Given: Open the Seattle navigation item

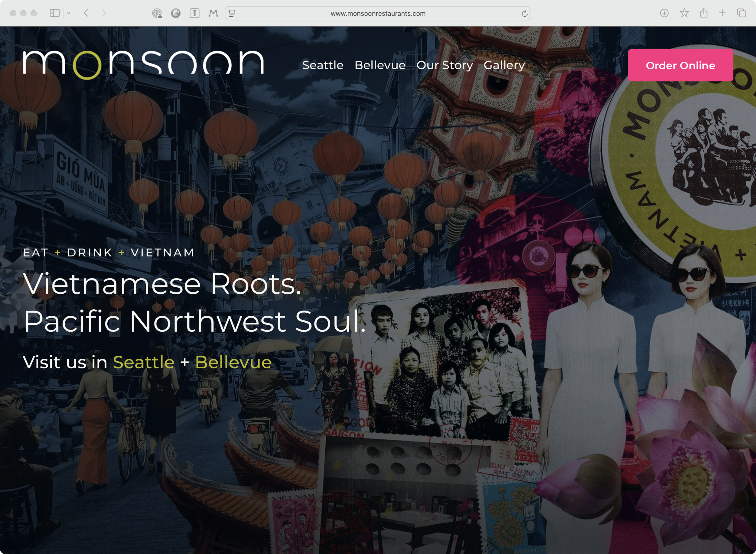Looking at the screenshot, I should [323, 65].
